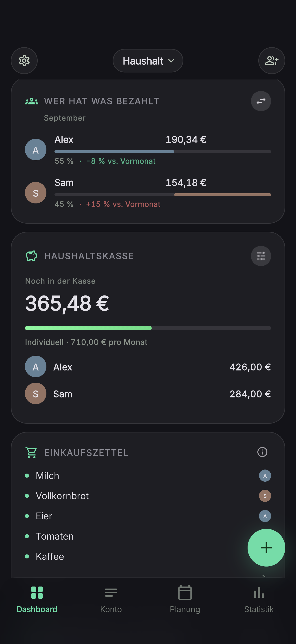296x644 pixels.
Task: Click the shopping cart Einkaufszettel icon
Action: click(31, 452)
